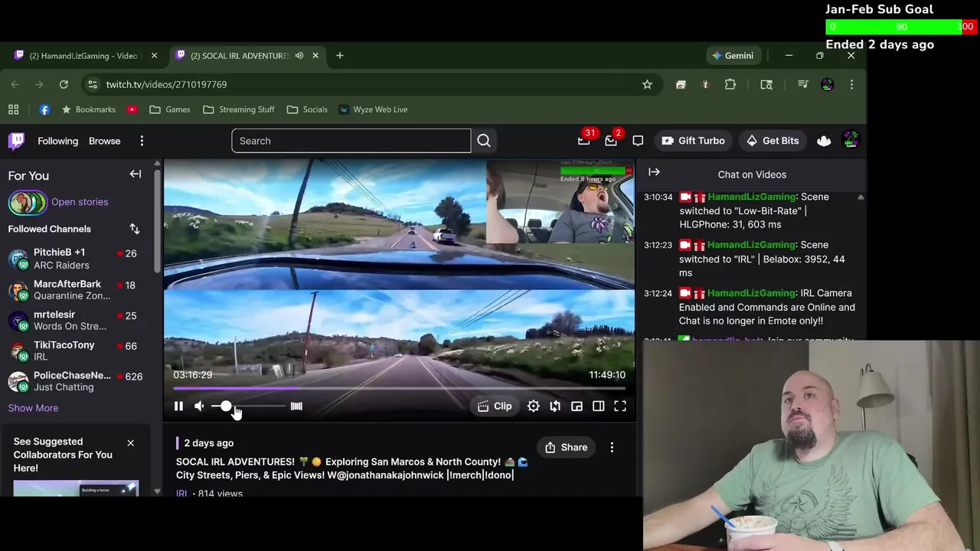Open Prime loot notifications with 31 badge
The image size is (980, 551).
[x=584, y=140]
